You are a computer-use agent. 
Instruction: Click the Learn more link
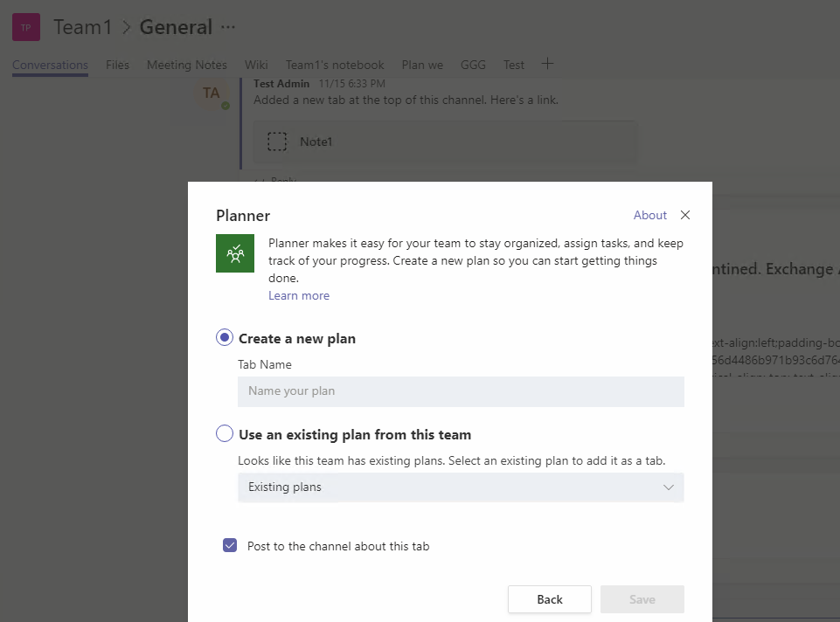click(x=299, y=295)
